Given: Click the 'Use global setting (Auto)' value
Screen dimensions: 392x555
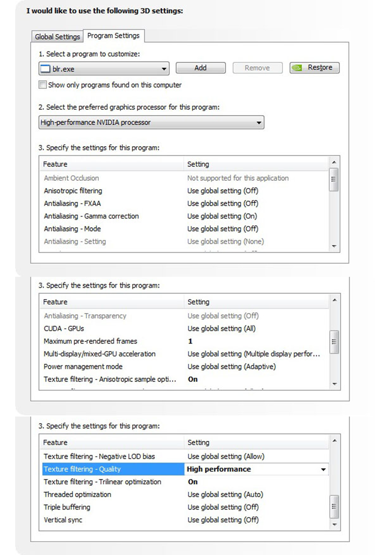Looking at the screenshot, I should pyautogui.click(x=225, y=495).
